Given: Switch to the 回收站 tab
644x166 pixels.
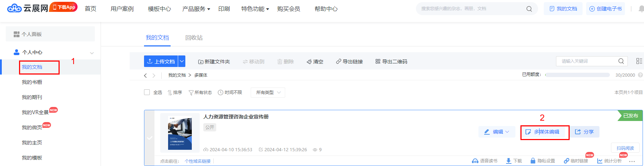Looking at the screenshot, I should tap(194, 38).
